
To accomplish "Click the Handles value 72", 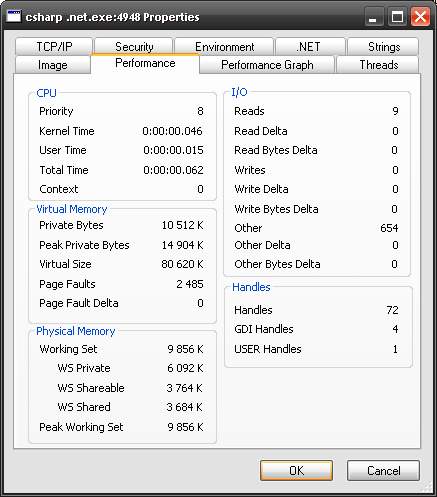I will pos(392,310).
